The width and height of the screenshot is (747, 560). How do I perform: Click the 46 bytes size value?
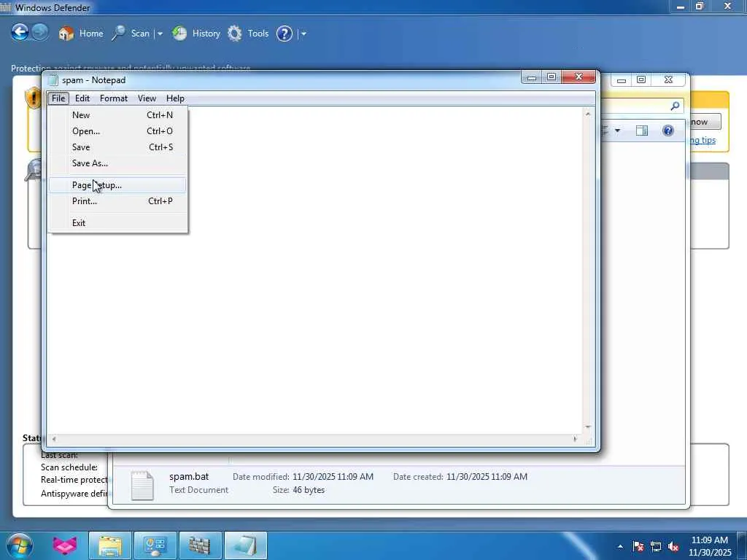(309, 490)
